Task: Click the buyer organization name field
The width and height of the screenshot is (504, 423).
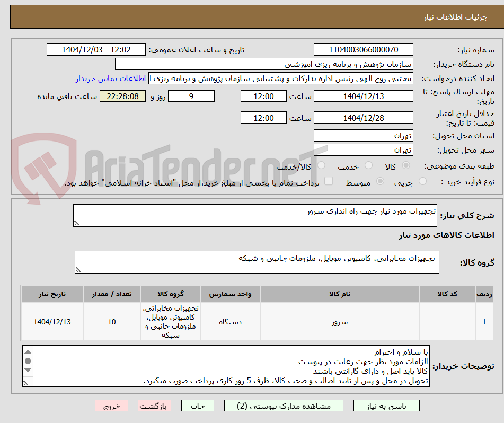Action: (x=264, y=64)
